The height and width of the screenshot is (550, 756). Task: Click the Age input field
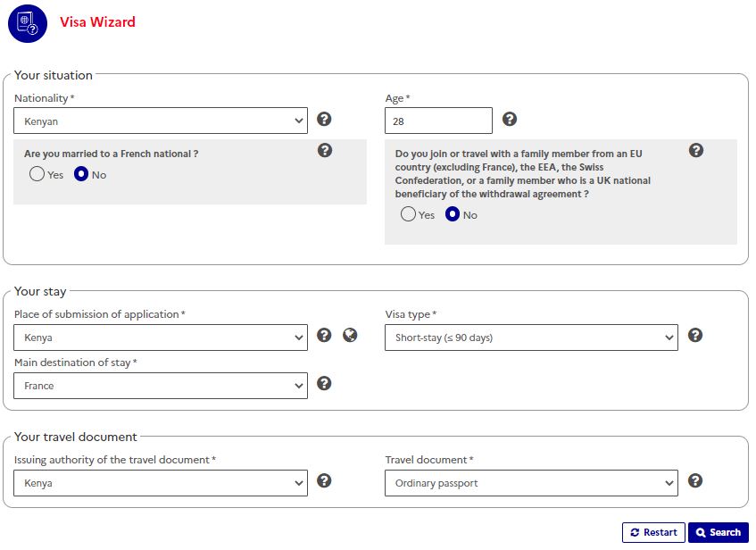coord(439,121)
